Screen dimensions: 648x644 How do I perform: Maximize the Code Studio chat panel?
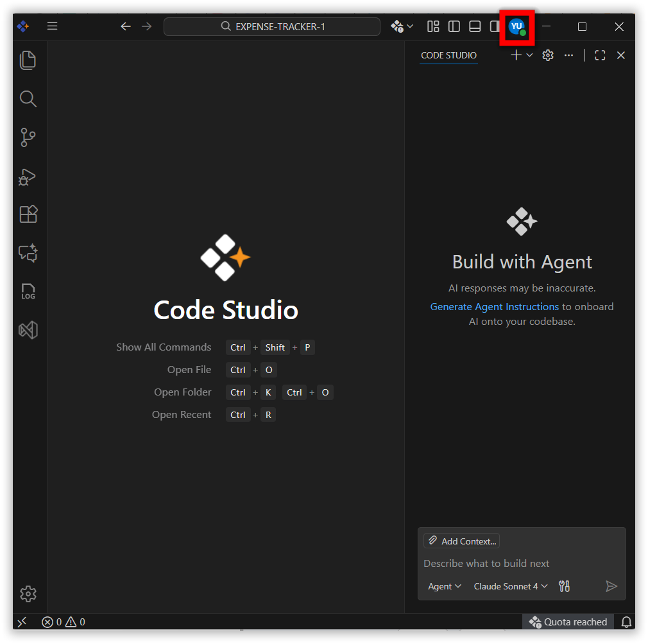pos(600,55)
